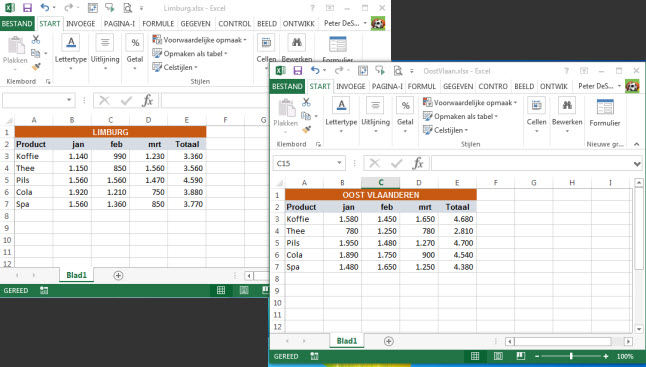Click Copy icon in Limburg window

click(36, 53)
